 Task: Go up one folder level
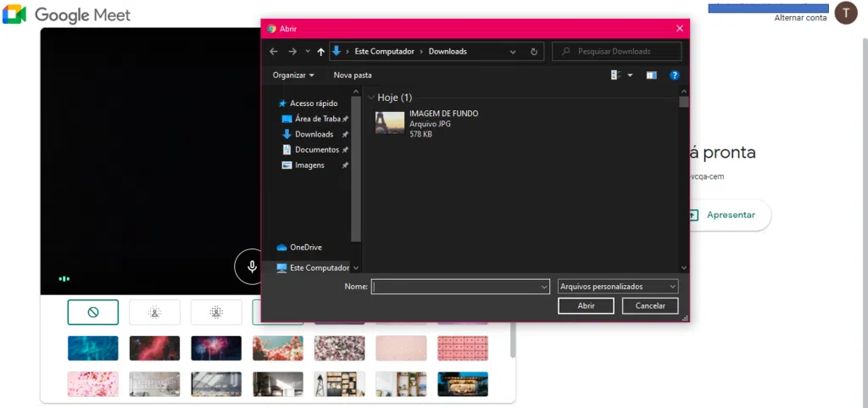pos(320,52)
